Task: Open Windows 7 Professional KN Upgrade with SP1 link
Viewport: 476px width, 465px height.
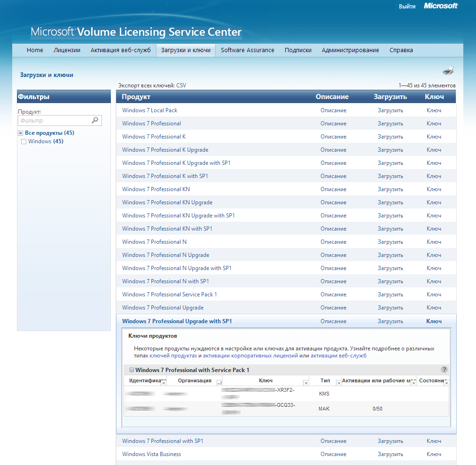Action: click(x=178, y=216)
